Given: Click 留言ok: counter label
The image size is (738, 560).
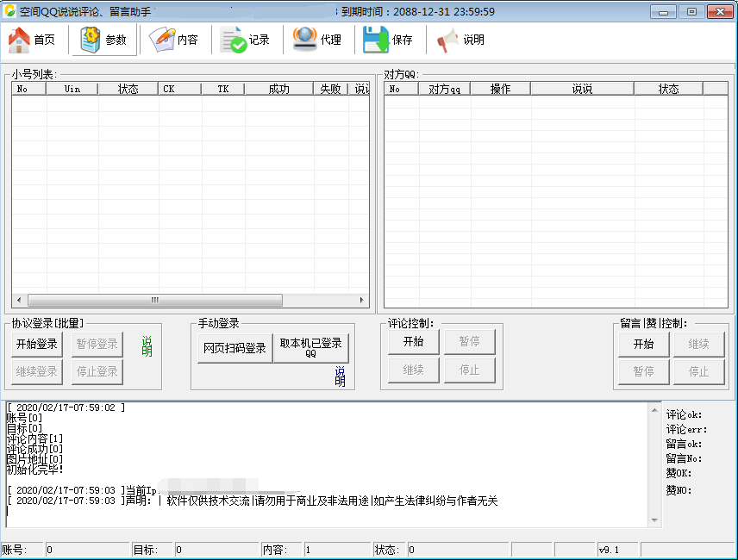Looking at the screenshot, I should coord(684,444).
